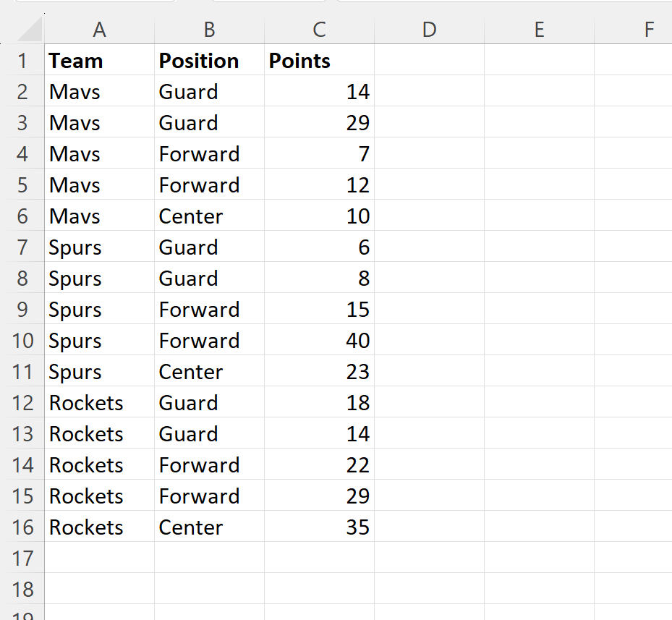Select cell with 7 points
The height and width of the screenshot is (620, 672).
pos(319,153)
